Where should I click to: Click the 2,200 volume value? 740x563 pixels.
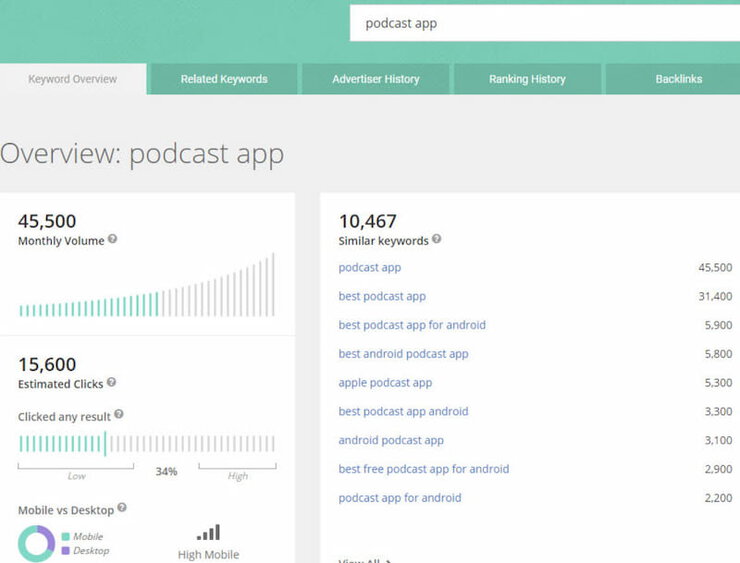pyautogui.click(x=718, y=498)
